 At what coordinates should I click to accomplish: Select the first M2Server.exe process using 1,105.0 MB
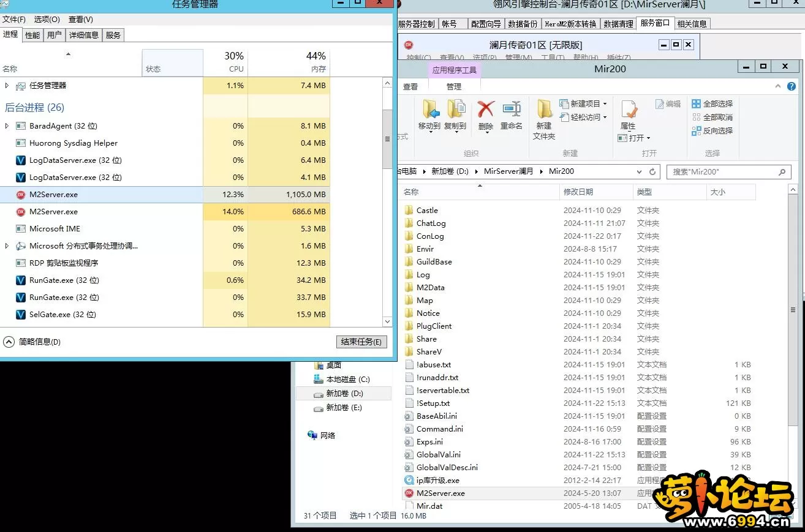coord(165,195)
